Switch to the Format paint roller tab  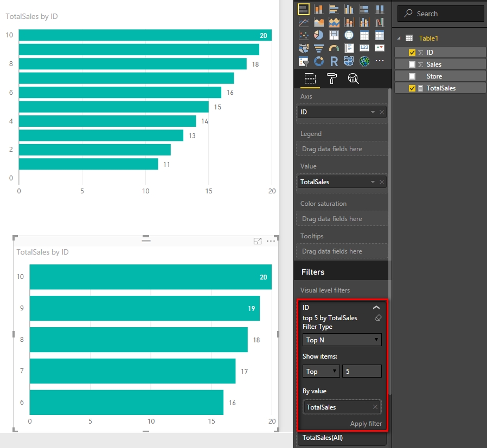pyautogui.click(x=332, y=79)
